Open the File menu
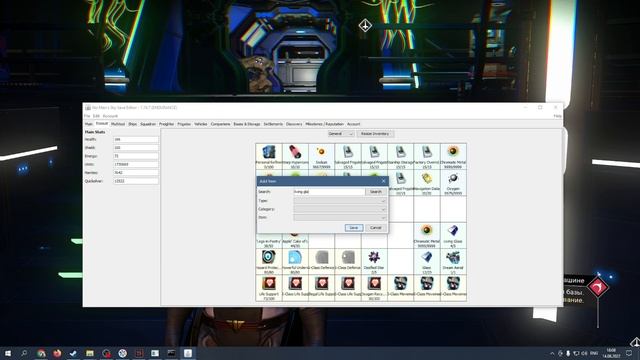The width and height of the screenshot is (640, 360). click(87, 116)
